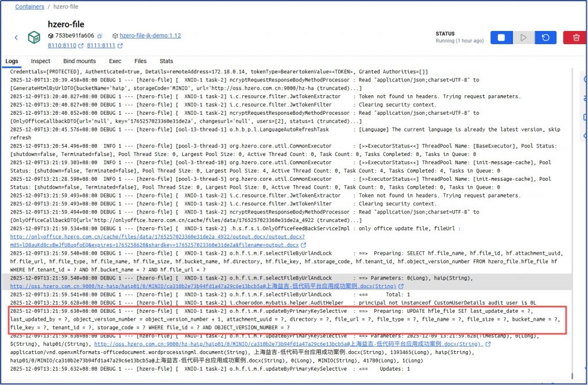Click the external-link icon after port 8110:8110
The height and width of the screenshot is (385, 588).
point(81,46)
